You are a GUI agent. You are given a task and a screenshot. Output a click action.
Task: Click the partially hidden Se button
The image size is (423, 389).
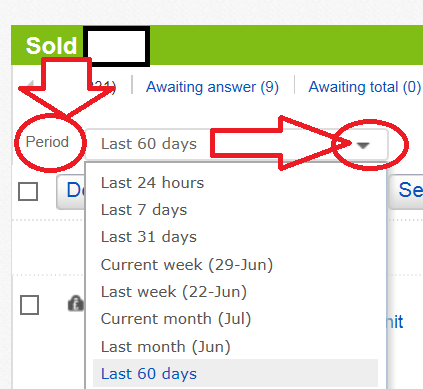coord(406,192)
